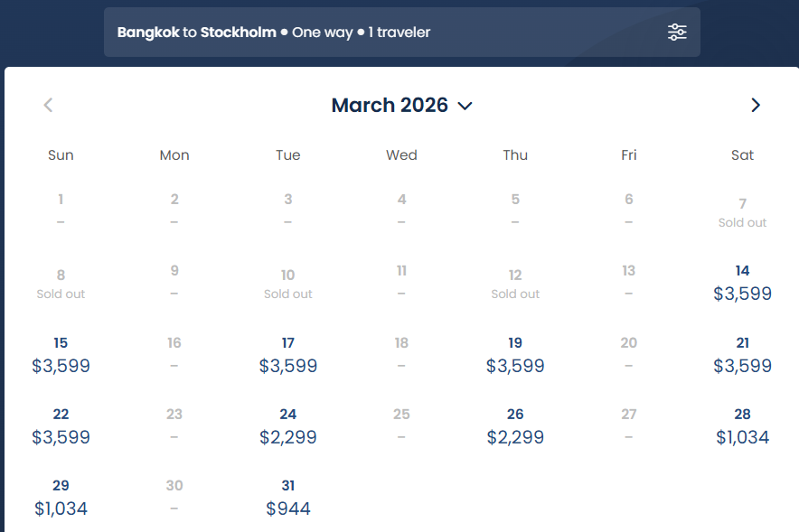
Task: Click the sold out March 12 cell
Action: coord(515,283)
